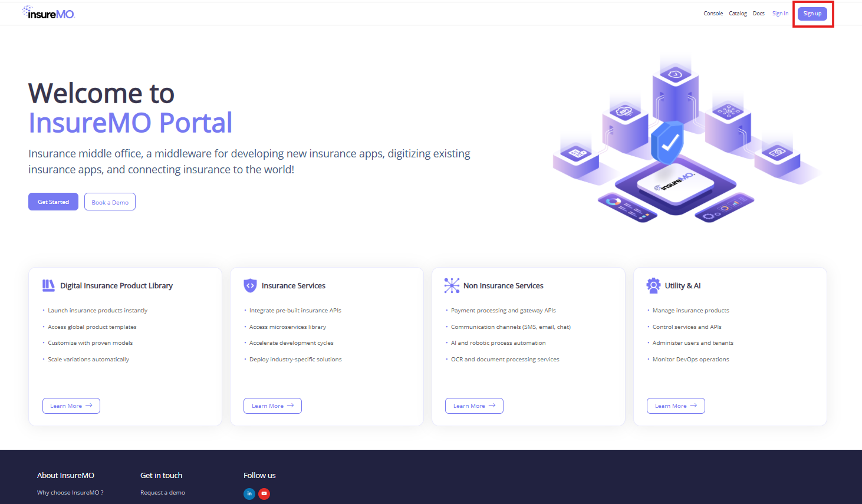The height and width of the screenshot is (504, 862).
Task: Click 'AI and robotic process automation' bullet
Action: 498,343
